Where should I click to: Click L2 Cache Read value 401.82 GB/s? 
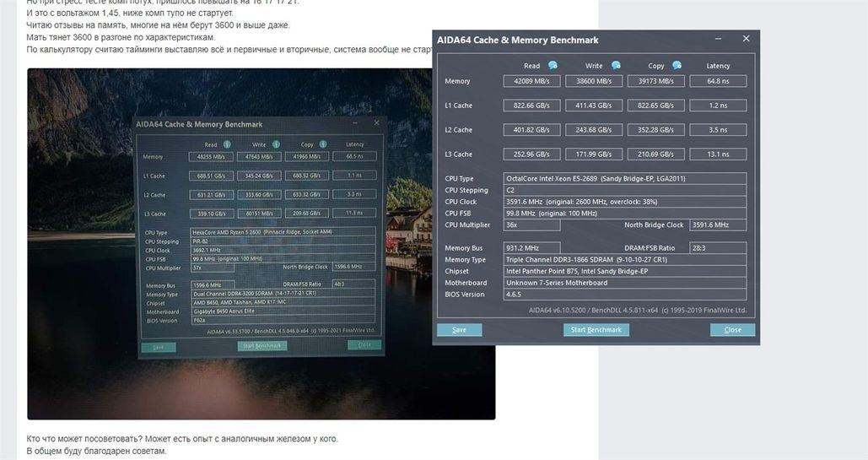[531, 130]
